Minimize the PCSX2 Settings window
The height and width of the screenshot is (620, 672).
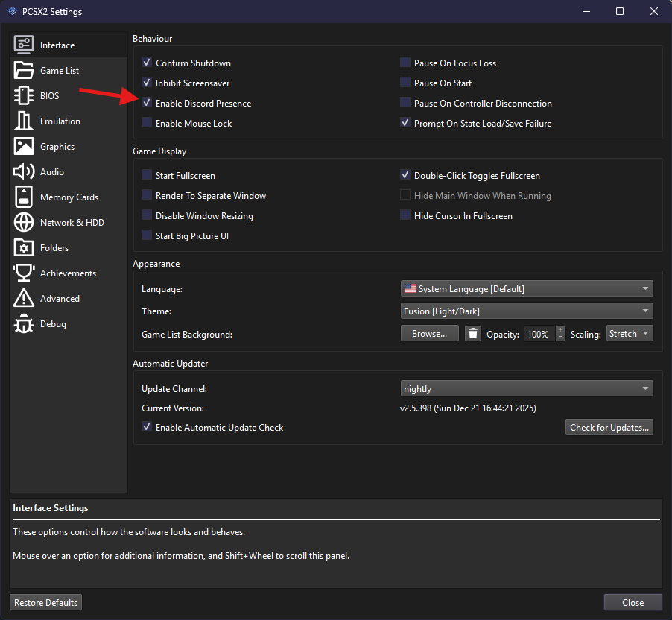pyautogui.click(x=586, y=11)
